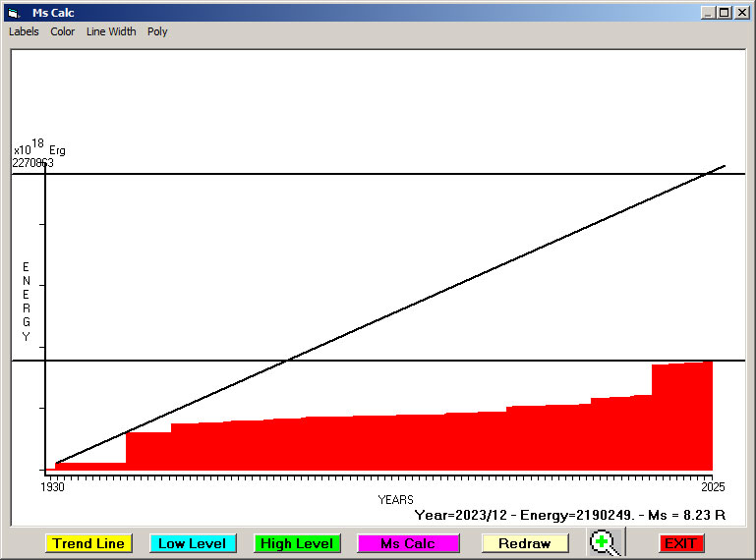Open the Poly menu
756x560 pixels.
(157, 31)
